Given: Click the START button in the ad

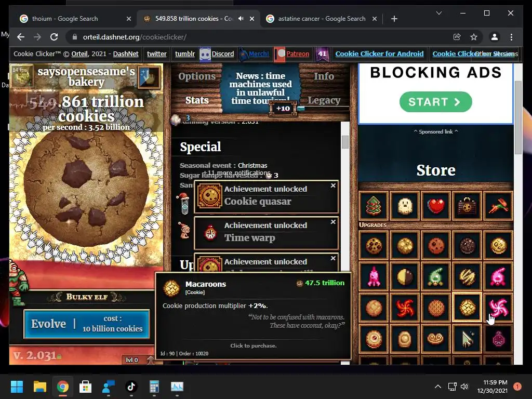Looking at the screenshot, I should [x=436, y=102].
